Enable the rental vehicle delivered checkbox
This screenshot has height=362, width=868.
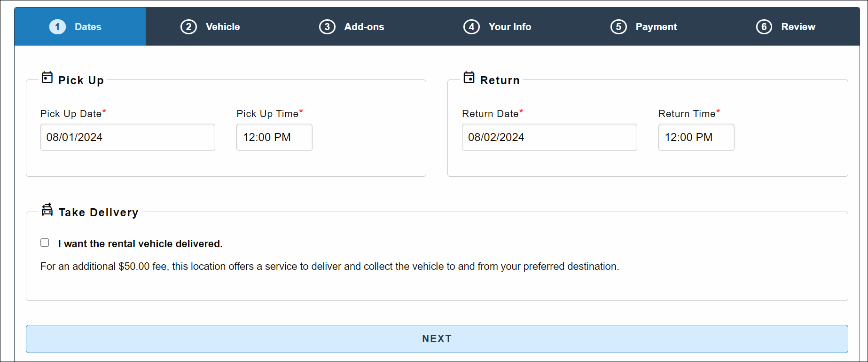pyautogui.click(x=45, y=243)
